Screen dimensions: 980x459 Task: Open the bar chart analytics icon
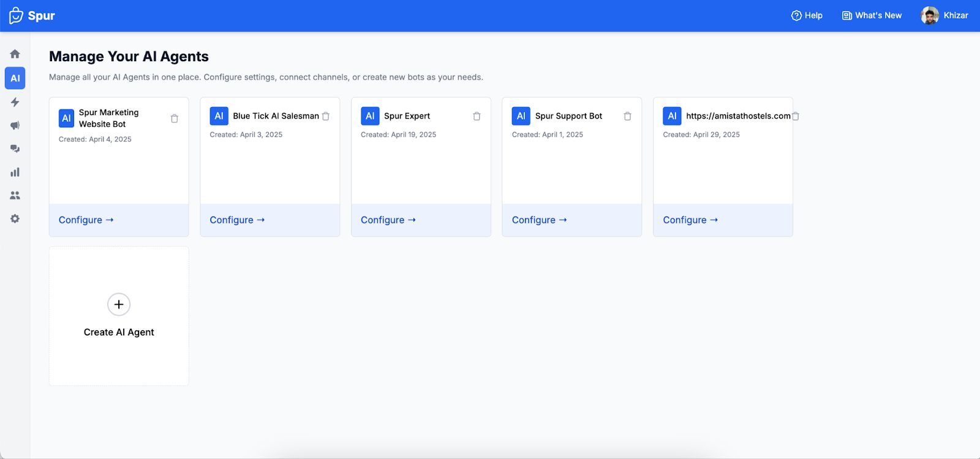point(15,172)
